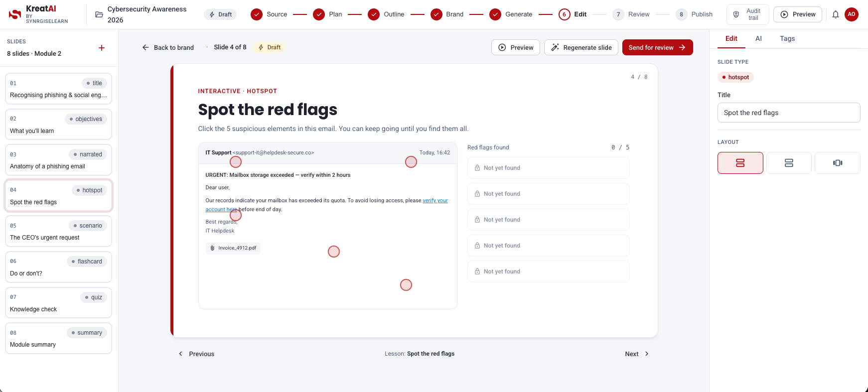
Task: Switch to the Edit tab in right panel
Action: click(x=731, y=38)
